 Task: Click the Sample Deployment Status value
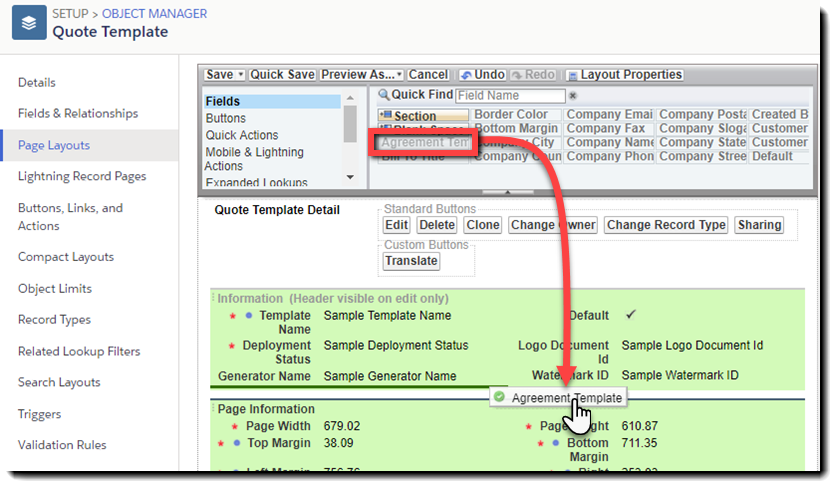pos(396,346)
